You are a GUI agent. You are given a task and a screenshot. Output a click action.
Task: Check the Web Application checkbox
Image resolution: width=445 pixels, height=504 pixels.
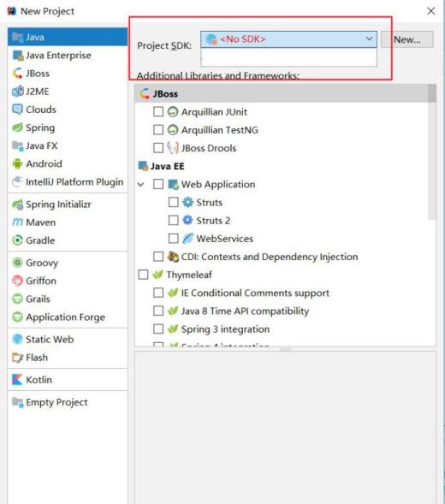[x=158, y=184]
